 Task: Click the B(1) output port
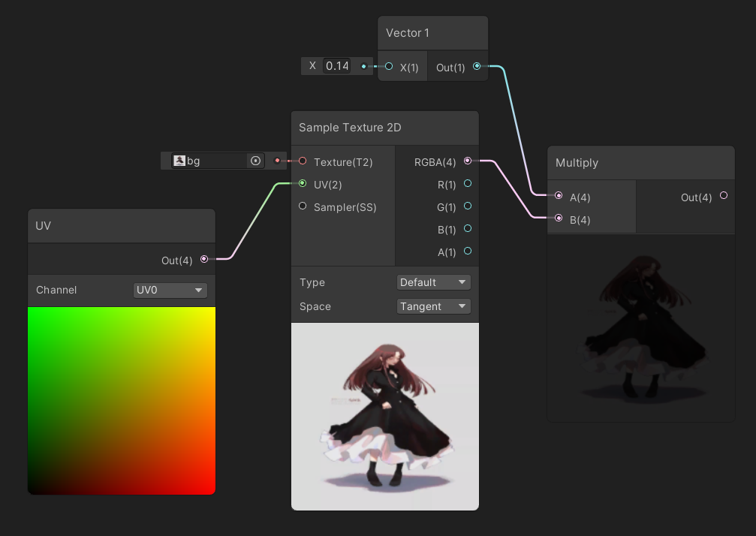(x=467, y=229)
